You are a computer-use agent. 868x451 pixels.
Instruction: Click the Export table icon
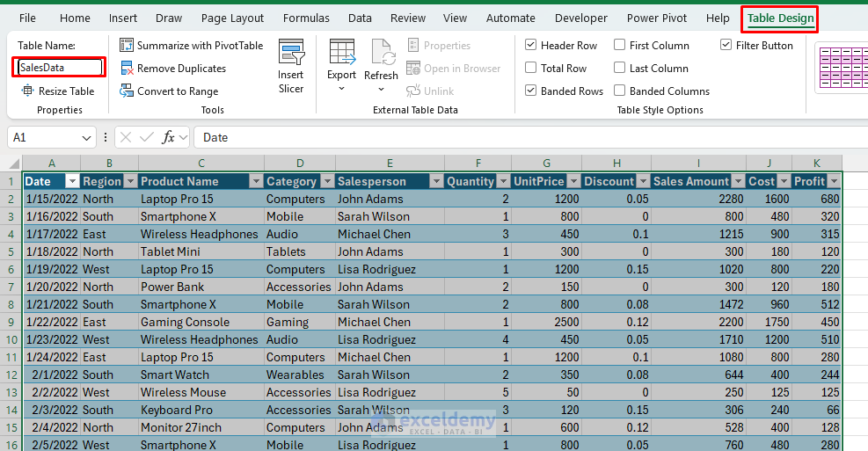point(341,53)
